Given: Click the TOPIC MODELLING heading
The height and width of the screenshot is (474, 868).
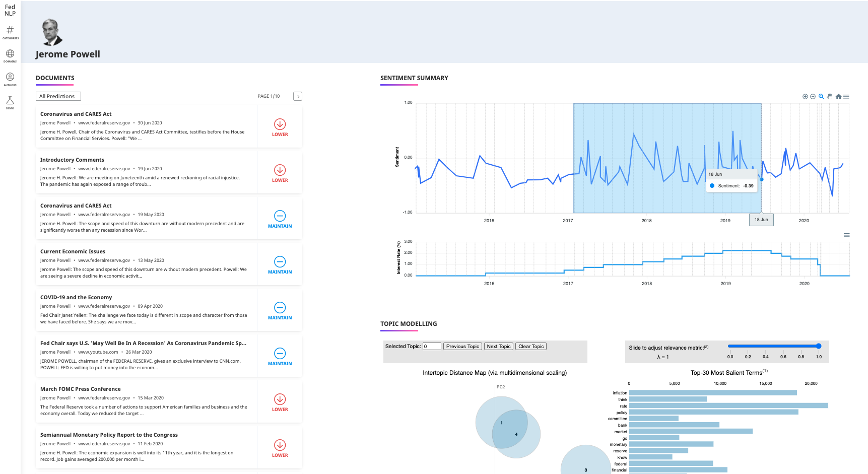Looking at the screenshot, I should 409,324.
